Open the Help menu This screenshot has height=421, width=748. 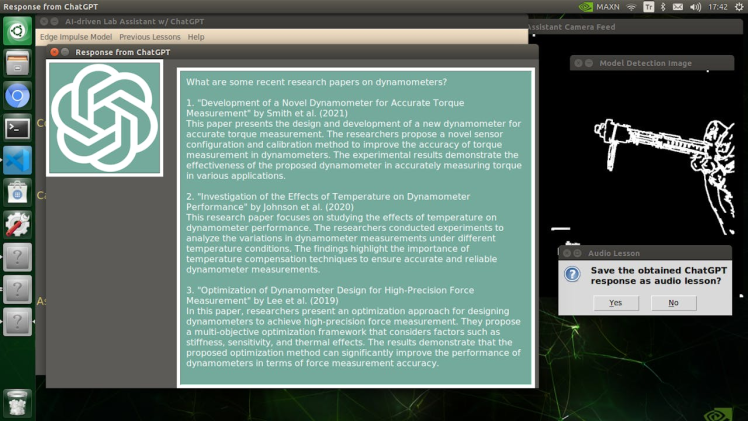coord(196,37)
